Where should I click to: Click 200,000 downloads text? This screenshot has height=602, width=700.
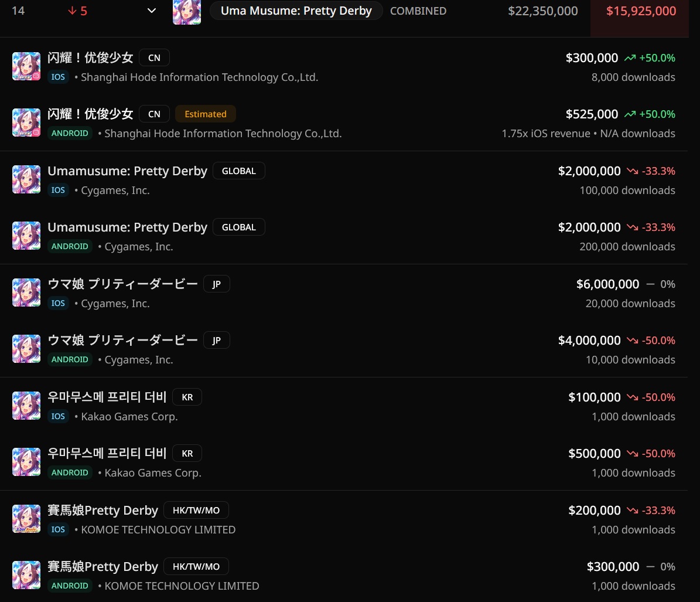point(627,247)
